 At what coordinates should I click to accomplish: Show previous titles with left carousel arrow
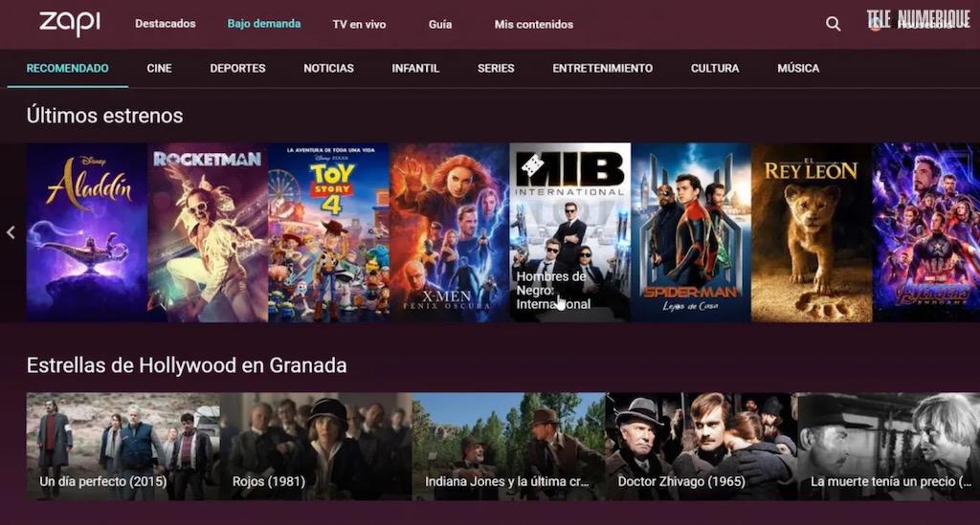click(x=11, y=232)
